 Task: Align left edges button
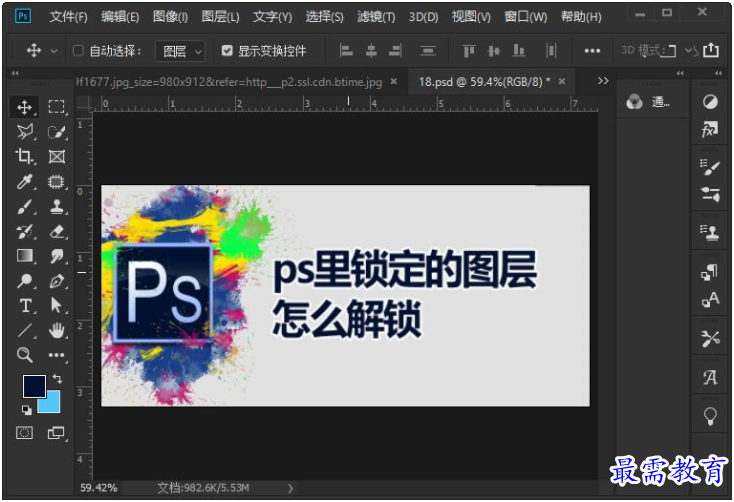tap(346, 51)
